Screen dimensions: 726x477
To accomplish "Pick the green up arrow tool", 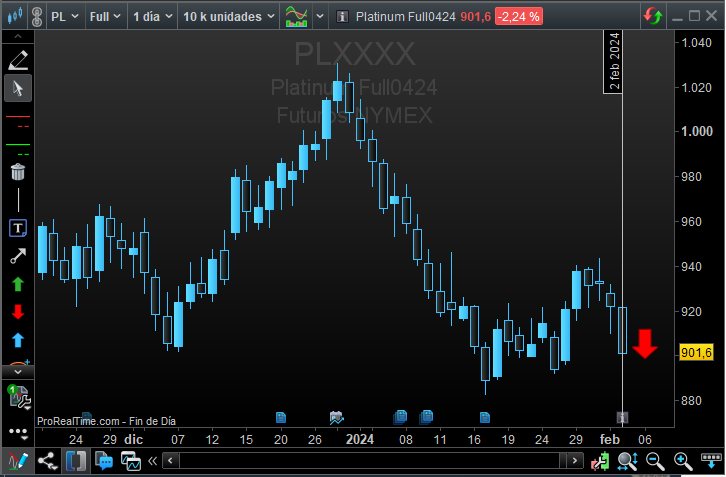I will (18, 284).
